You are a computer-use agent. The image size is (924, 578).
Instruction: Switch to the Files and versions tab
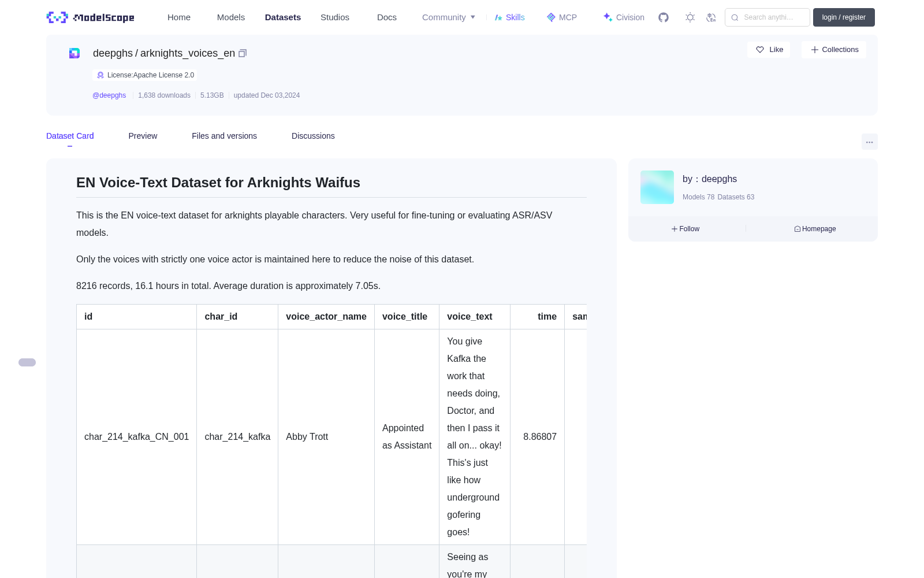224,136
